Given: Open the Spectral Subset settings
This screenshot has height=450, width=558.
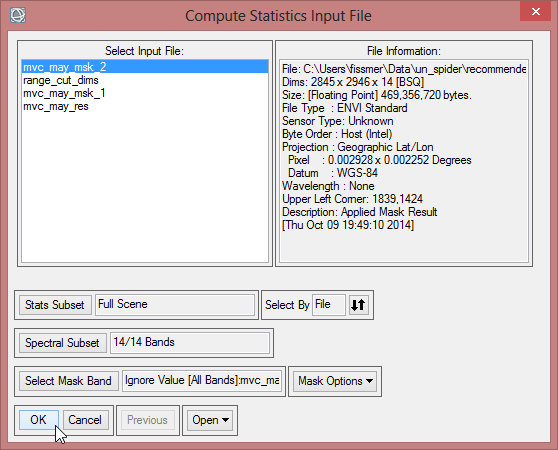Looking at the screenshot, I should (x=63, y=343).
